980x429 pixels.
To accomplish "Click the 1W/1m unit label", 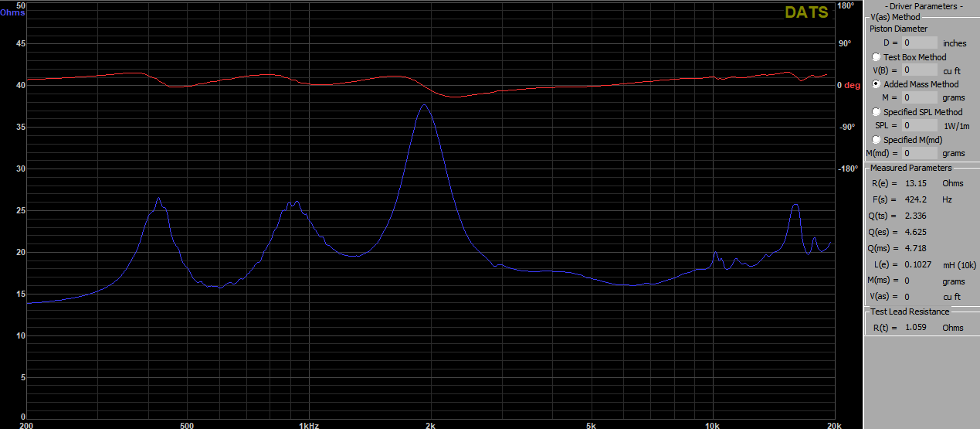I will [956, 126].
